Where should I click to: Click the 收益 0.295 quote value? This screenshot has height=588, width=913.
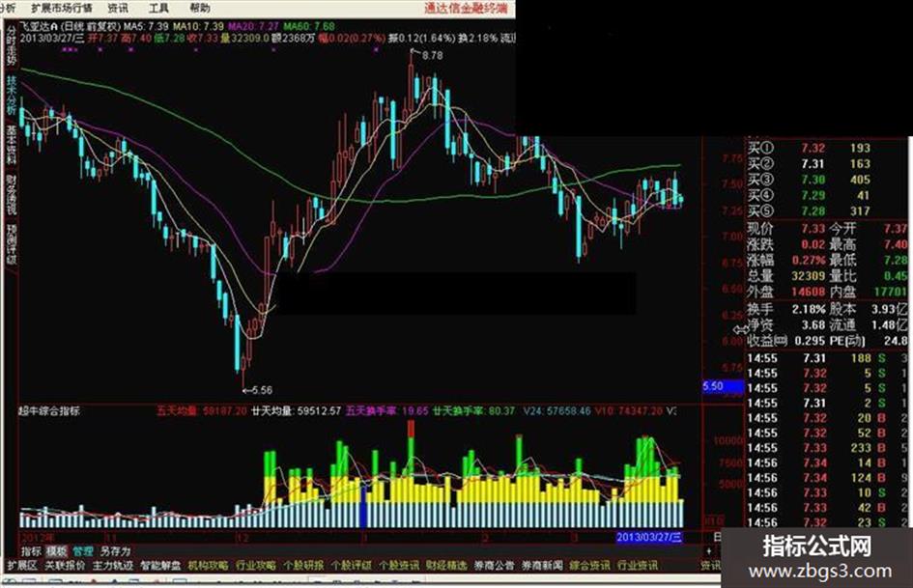pyautogui.click(x=809, y=341)
